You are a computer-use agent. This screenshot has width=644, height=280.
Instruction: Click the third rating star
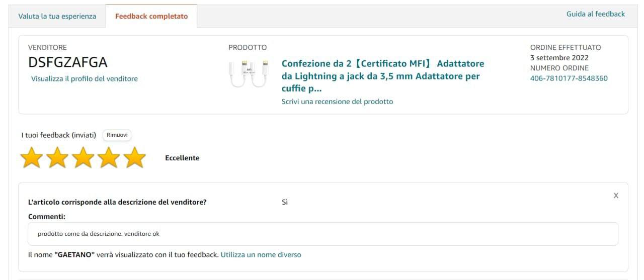(x=83, y=158)
